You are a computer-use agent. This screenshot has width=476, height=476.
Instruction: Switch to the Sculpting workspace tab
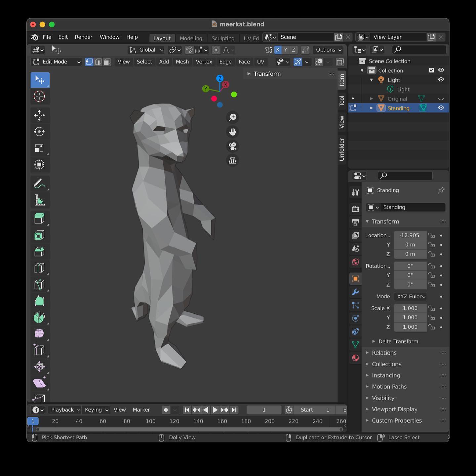tap(223, 38)
